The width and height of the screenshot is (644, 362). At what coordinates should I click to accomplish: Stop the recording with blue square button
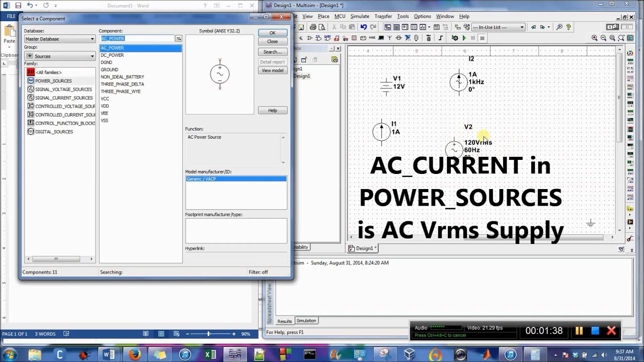595,330
